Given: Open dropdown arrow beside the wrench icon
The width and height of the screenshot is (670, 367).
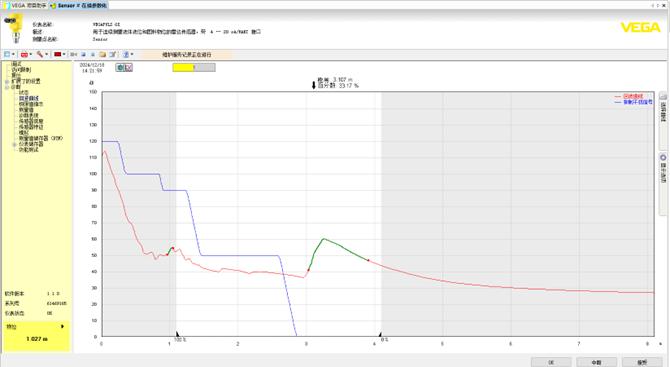Looking at the screenshot, I should tap(47, 54).
